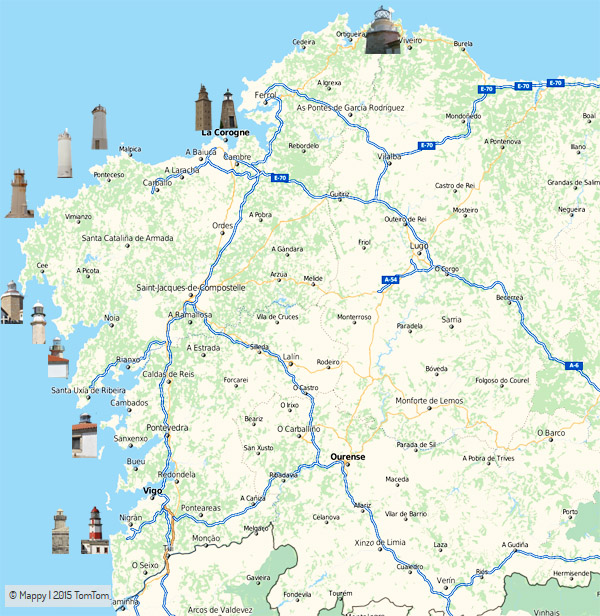The image size is (600, 616).
Task: Select the Caldas de Reis label
Action: tap(168, 374)
